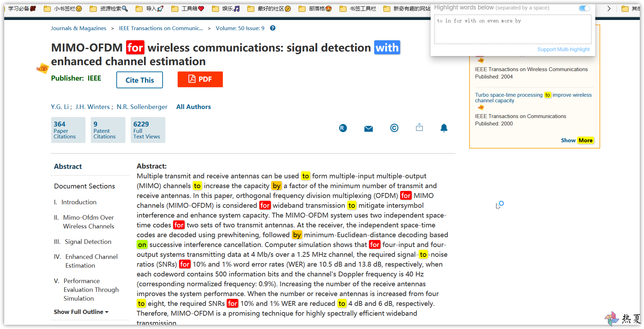Screen dimensions: 644x329
Task: Click Show More in related articles
Action: point(577,140)
